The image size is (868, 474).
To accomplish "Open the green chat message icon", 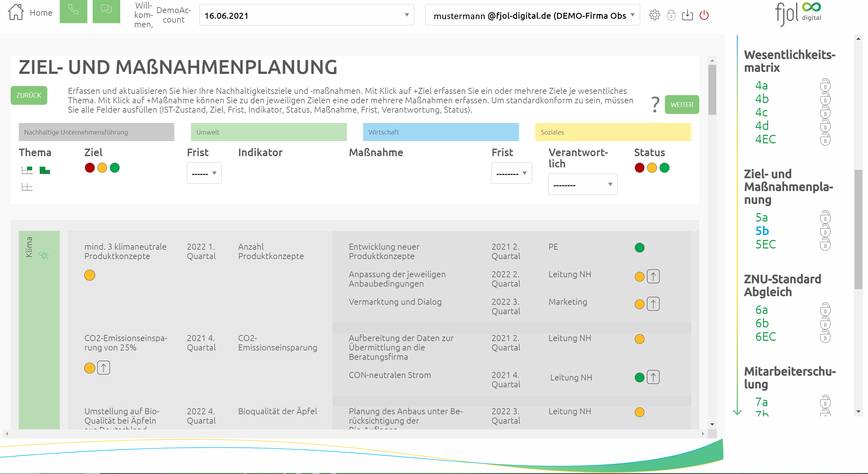I will [106, 11].
